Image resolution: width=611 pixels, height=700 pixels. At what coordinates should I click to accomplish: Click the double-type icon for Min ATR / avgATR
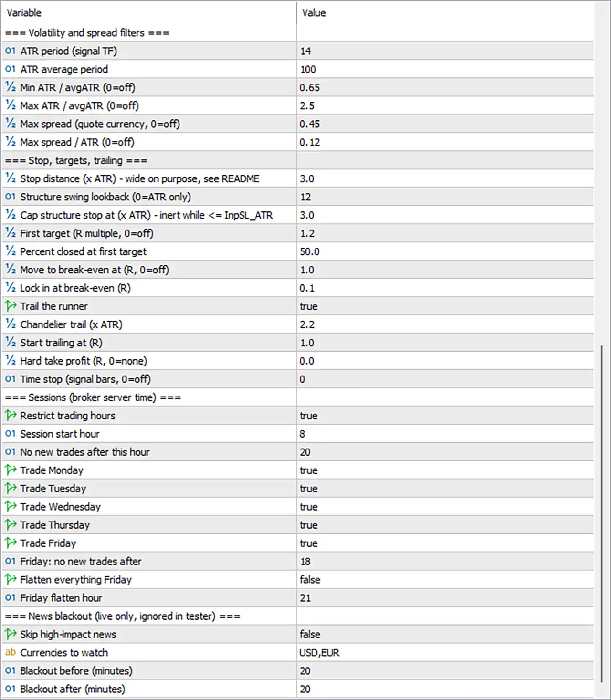point(10,87)
